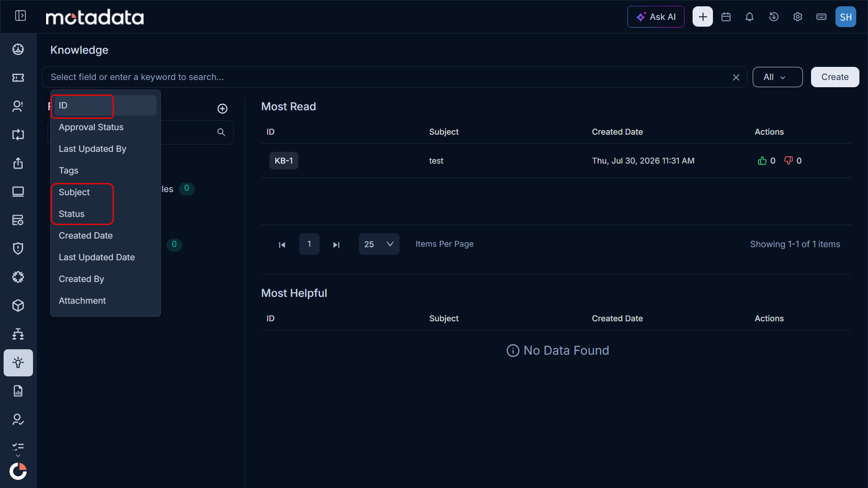The image size is (868, 488).
Task: Open the computer assets sidebar icon
Action: coord(18,192)
